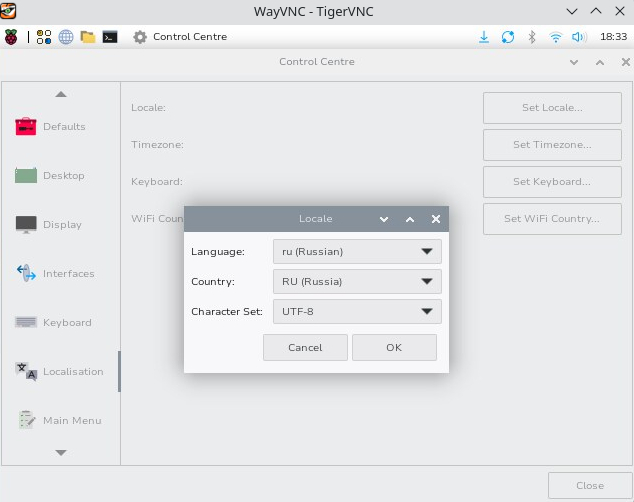Cancel the Locale dialog

pos(305,348)
